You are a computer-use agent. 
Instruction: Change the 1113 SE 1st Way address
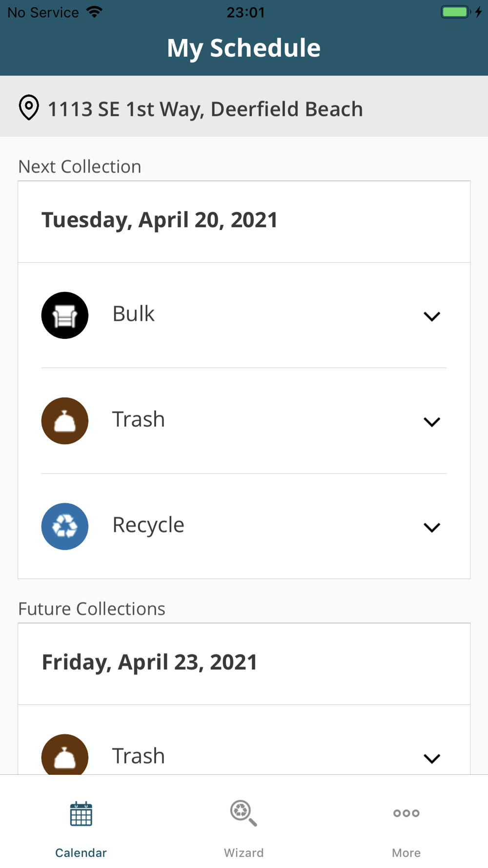[205, 109]
